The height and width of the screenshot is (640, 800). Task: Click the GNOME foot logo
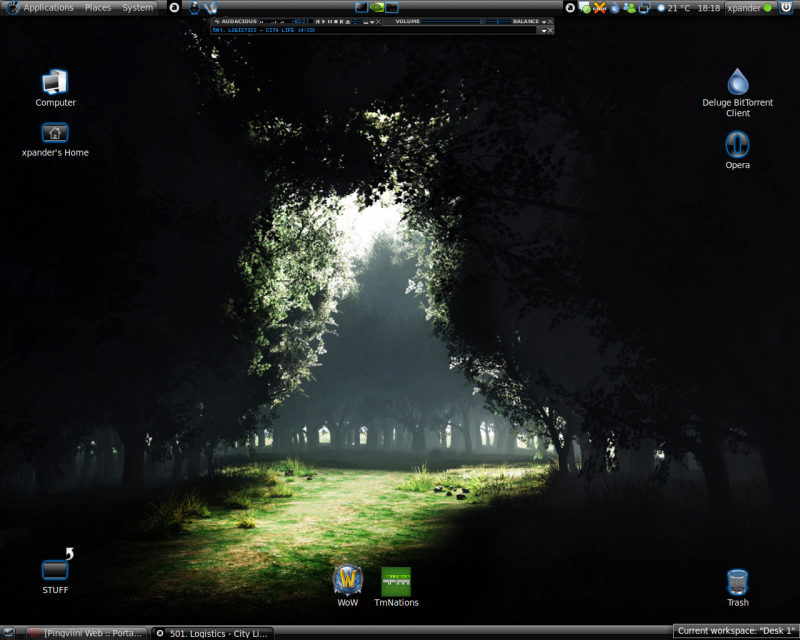click(12, 8)
